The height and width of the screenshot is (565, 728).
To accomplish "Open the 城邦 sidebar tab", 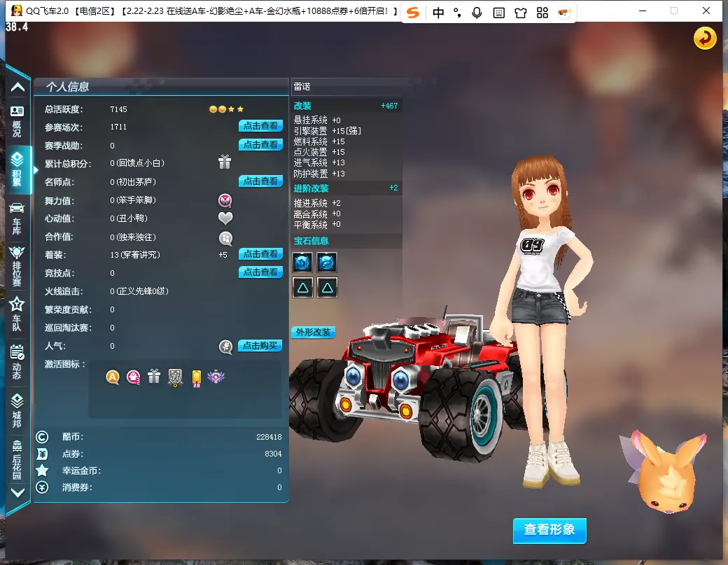I will coord(17,410).
